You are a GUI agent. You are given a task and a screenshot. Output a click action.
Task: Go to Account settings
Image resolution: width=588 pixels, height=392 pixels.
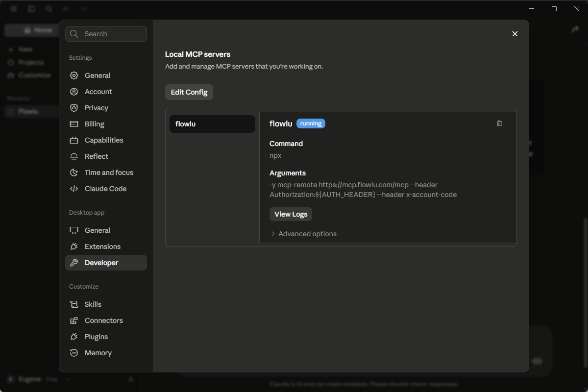(106, 92)
